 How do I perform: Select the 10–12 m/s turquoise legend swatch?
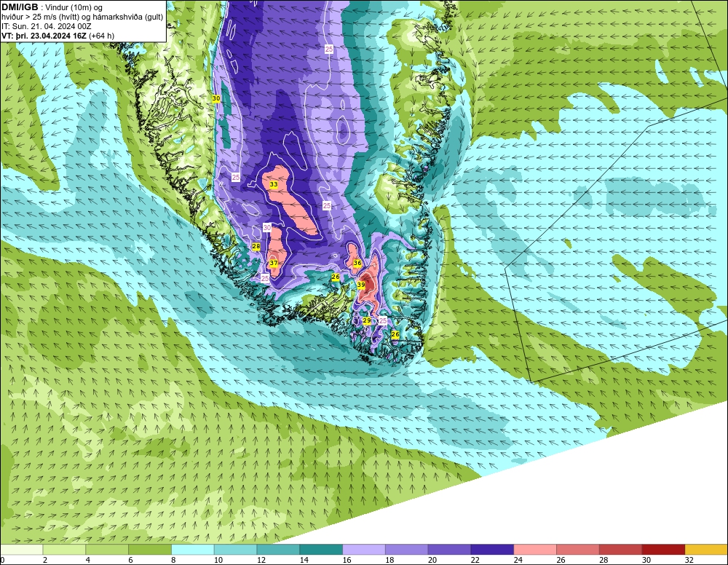tap(235, 550)
